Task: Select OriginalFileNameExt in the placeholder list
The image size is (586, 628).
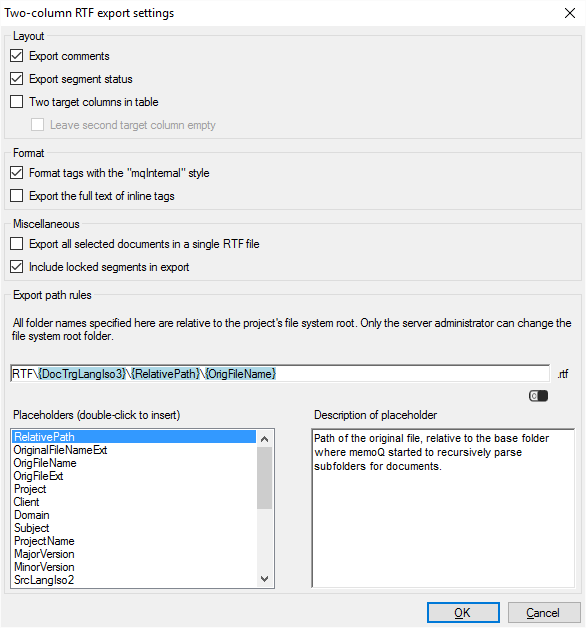Action: 134,450
